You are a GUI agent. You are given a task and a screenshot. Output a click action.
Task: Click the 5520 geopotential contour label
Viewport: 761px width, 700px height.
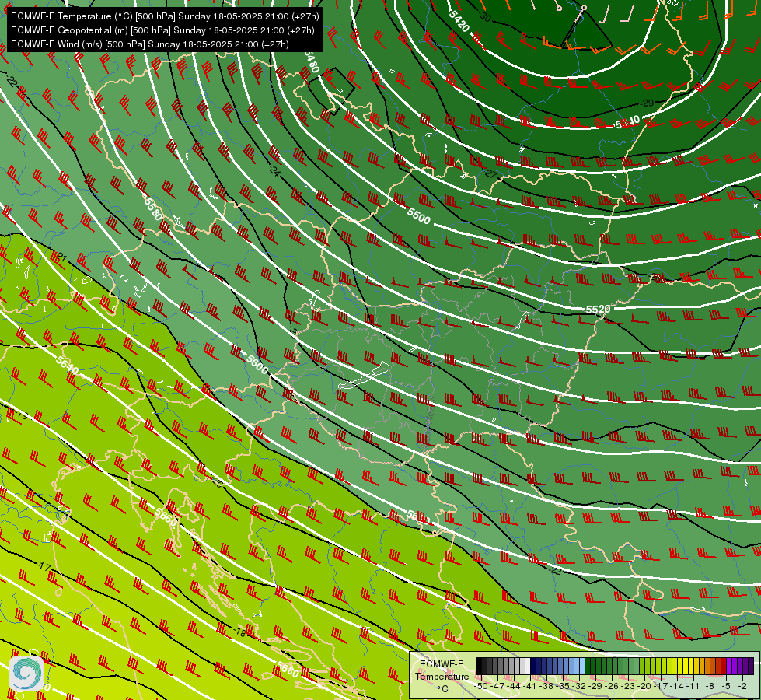pos(598,310)
